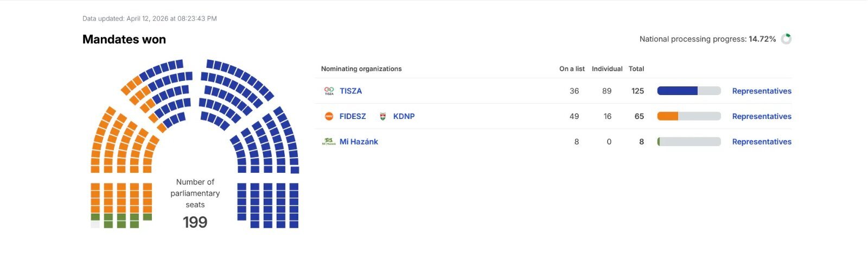This screenshot has height=276, width=868.
Task: View Representatives for the Mi Hazánk row
Action: pyautogui.click(x=762, y=142)
